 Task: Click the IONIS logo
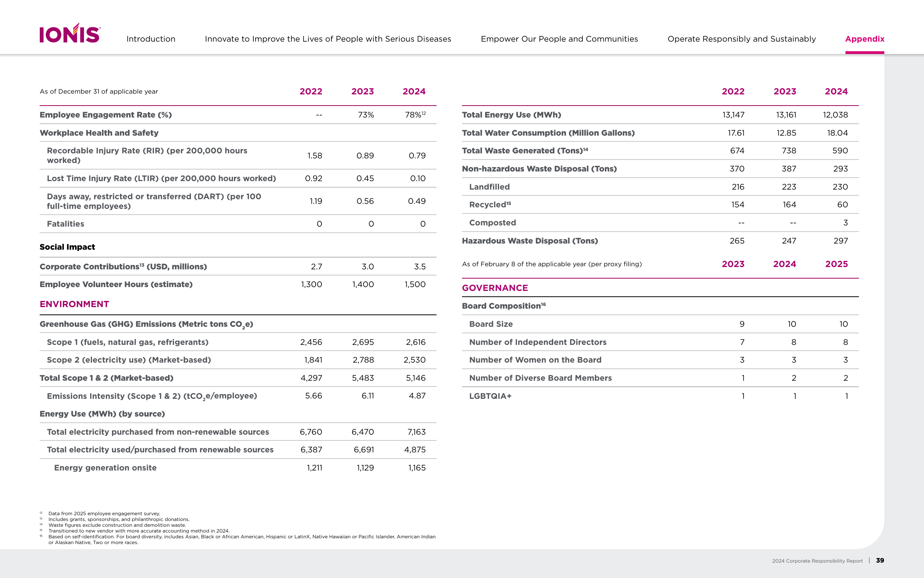70,33
